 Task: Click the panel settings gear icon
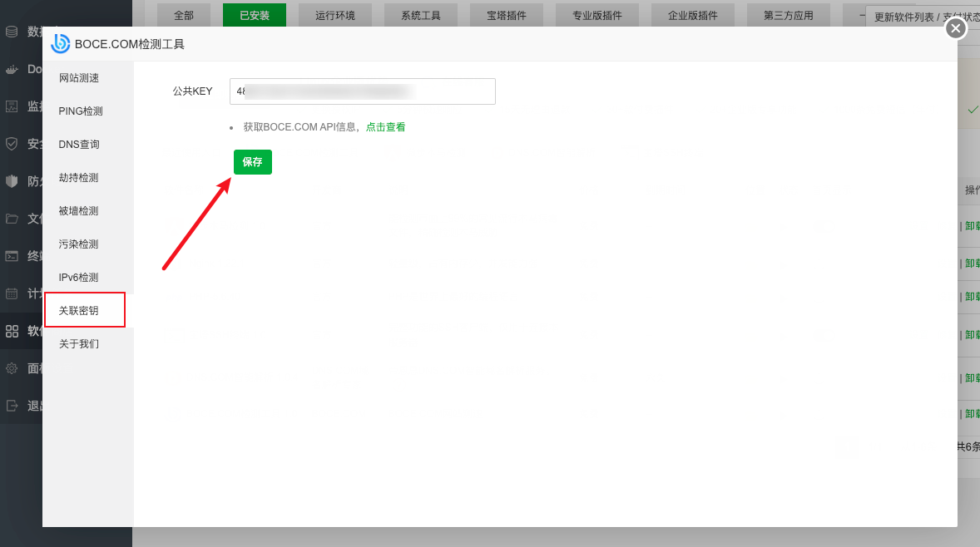(12, 368)
